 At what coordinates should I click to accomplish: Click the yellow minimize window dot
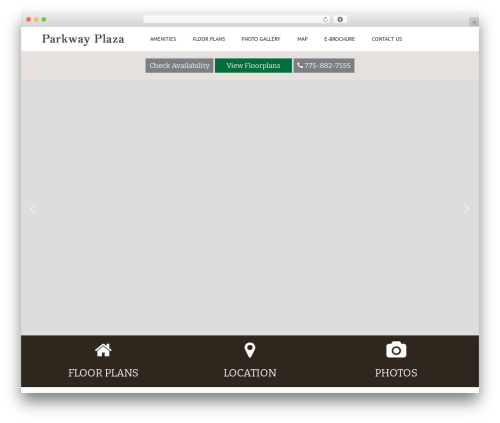click(36, 19)
